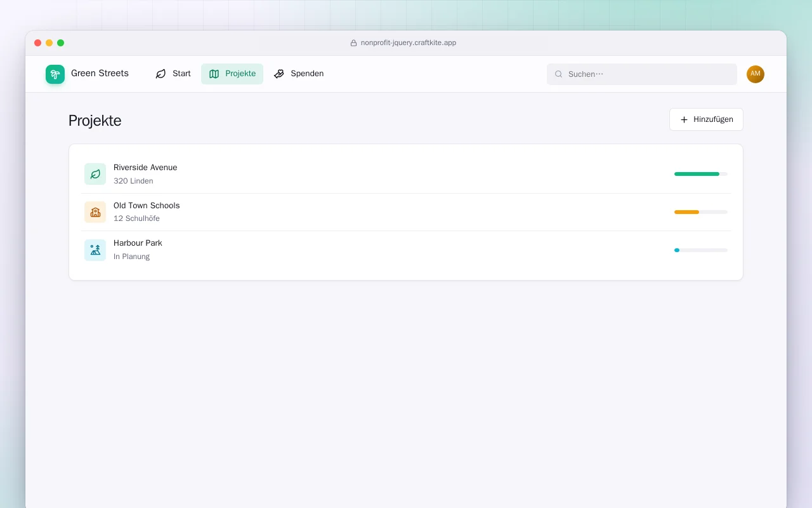
Task: Open the Start navigation tab
Action: click(173, 74)
